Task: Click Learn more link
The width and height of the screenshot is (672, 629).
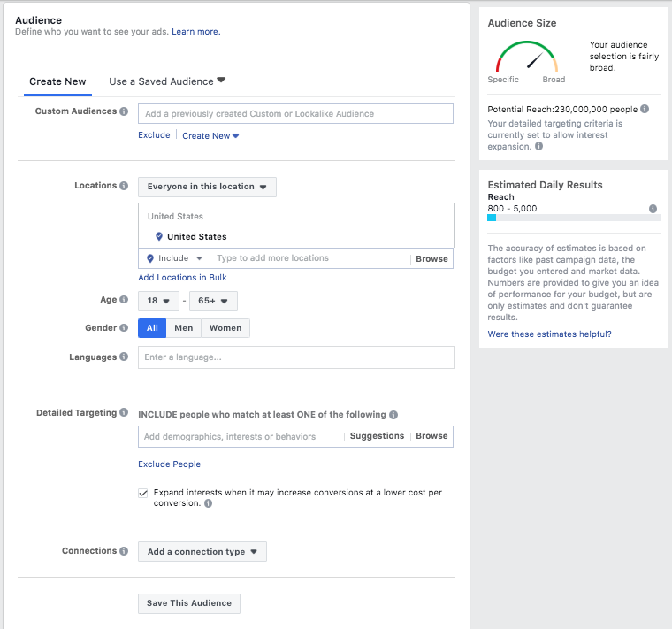Action: 196,32
